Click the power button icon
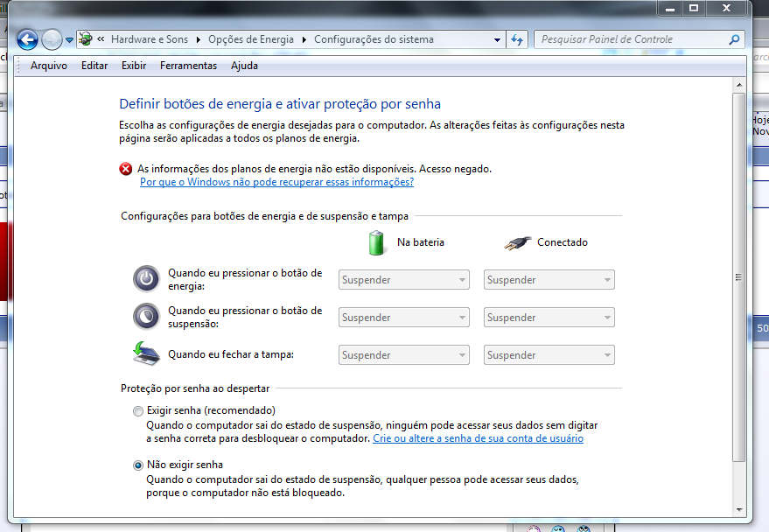This screenshot has height=532, width=769. point(146,279)
